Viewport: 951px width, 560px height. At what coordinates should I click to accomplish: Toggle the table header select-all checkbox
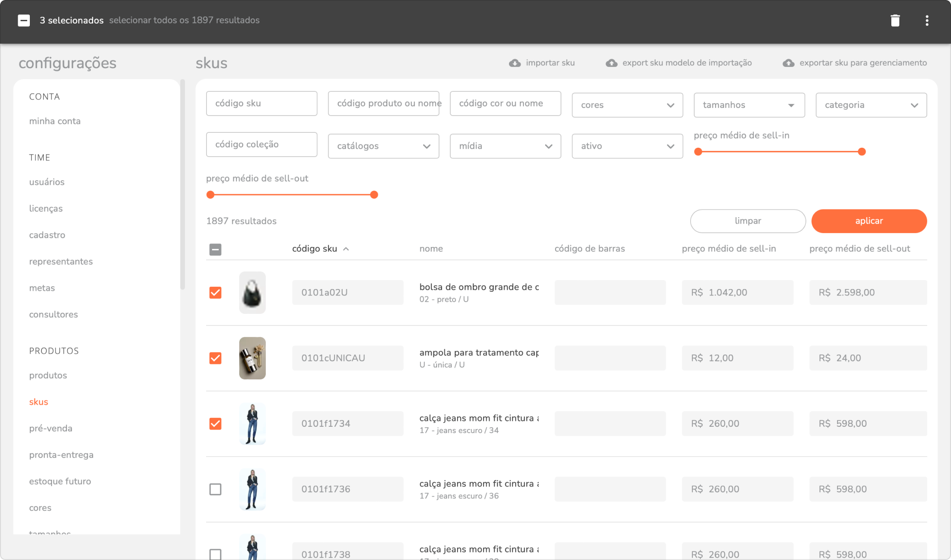[215, 249]
